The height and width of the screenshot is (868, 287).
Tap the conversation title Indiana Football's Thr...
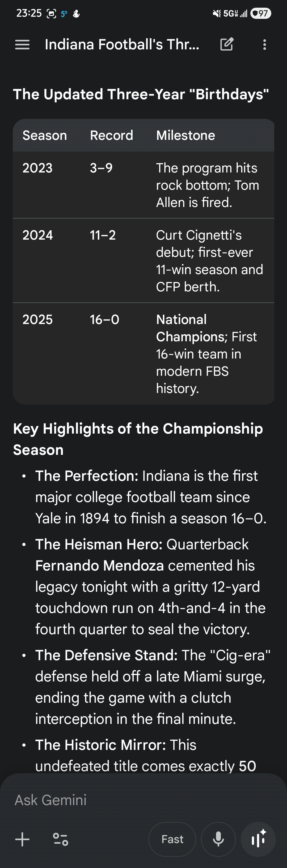point(122,45)
